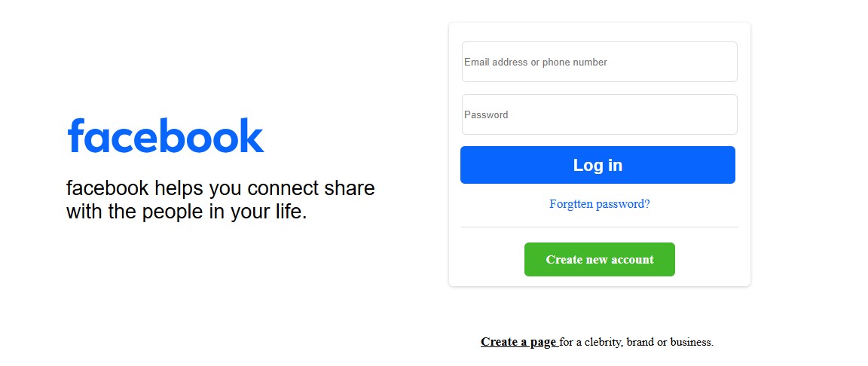The width and height of the screenshot is (868, 366).
Task: Click the green Create new account button
Action: click(600, 259)
